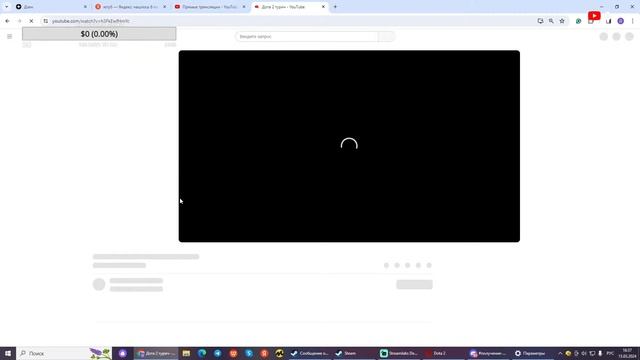
Task: Stop loading the page
Action: pyautogui.click(x=31, y=21)
